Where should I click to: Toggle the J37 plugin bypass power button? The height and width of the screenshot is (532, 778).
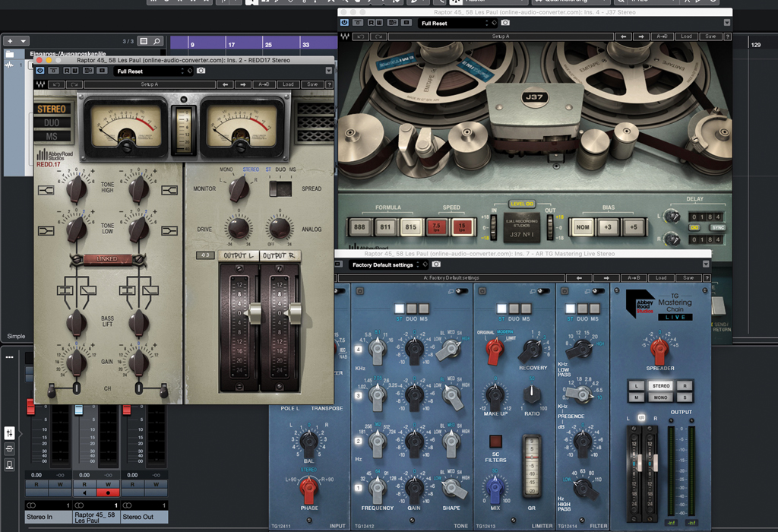point(344,23)
